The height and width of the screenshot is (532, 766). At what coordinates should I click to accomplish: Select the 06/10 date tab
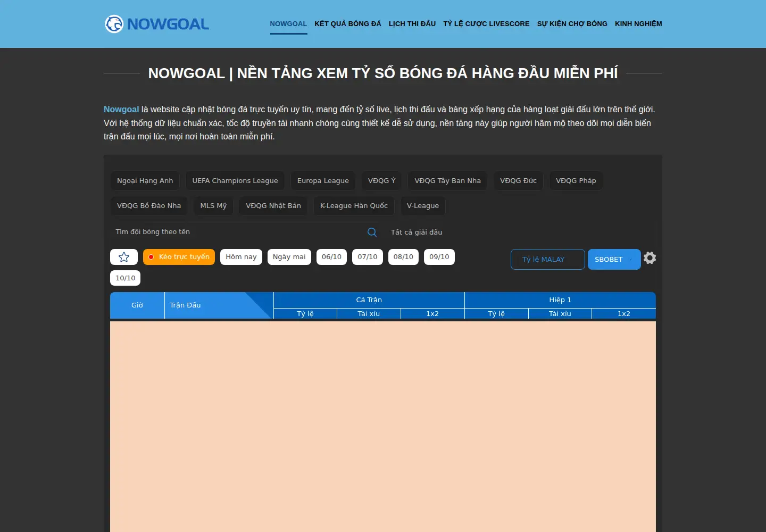pyautogui.click(x=332, y=257)
